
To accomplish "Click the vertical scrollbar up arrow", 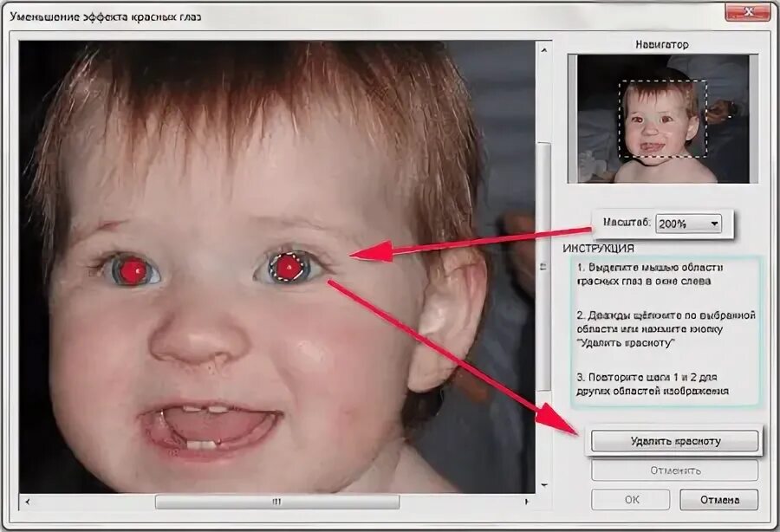I will (544, 51).
